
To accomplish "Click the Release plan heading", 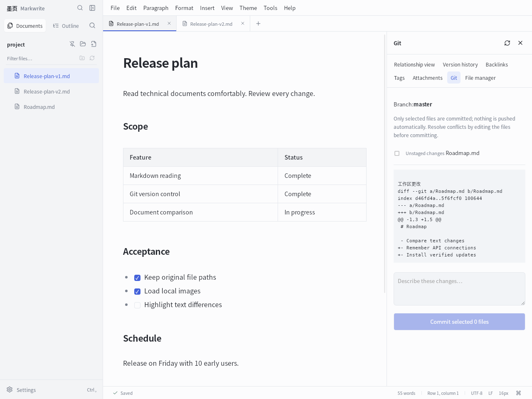I will tap(160, 63).
